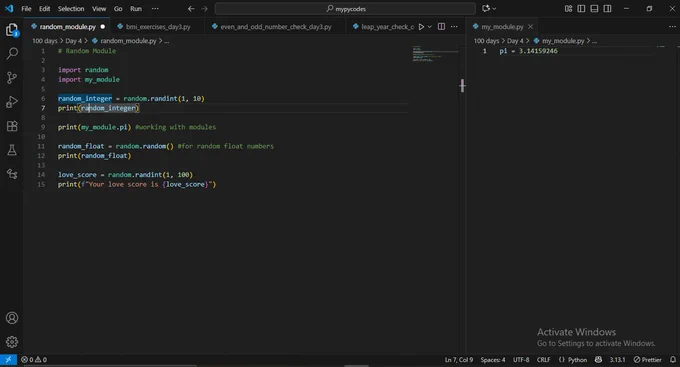Open notifications bell in status bar
This screenshot has height=367, width=680.
point(673,360)
